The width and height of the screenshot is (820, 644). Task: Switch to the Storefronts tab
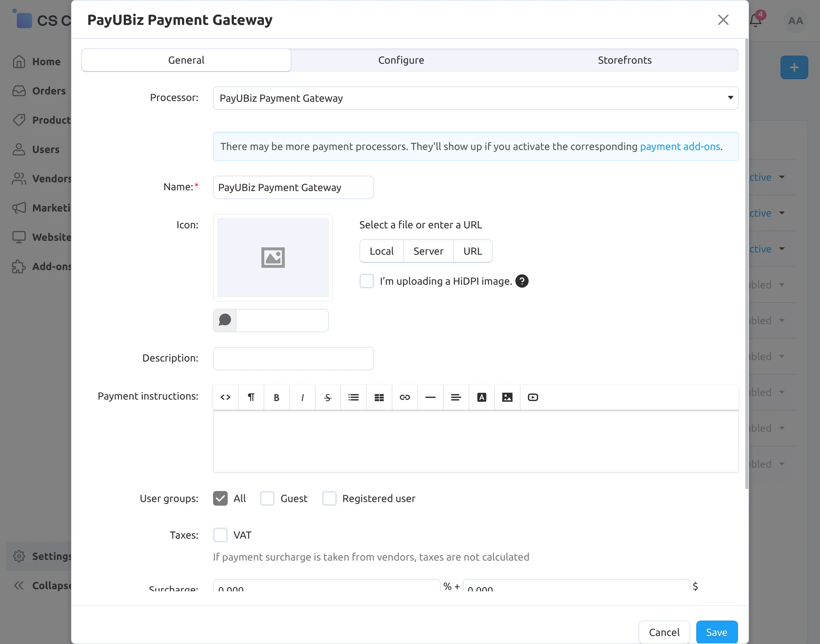[625, 60]
